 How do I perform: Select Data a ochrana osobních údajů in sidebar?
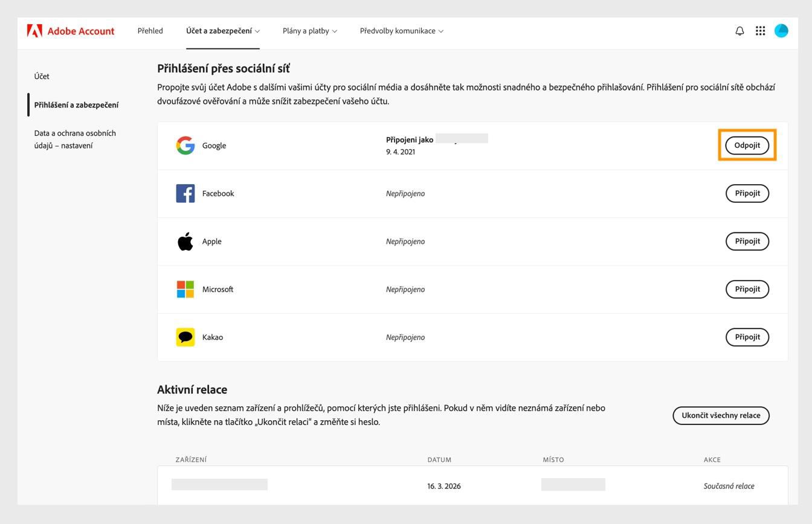point(76,139)
